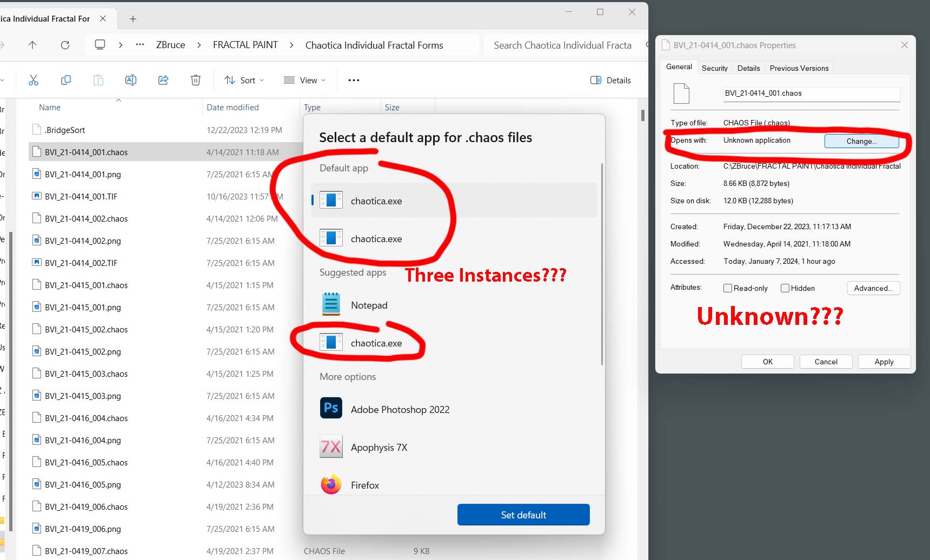Select file BVI_21-0419_006.chaos
Viewport: 930px width, 560px height.
click(x=87, y=506)
